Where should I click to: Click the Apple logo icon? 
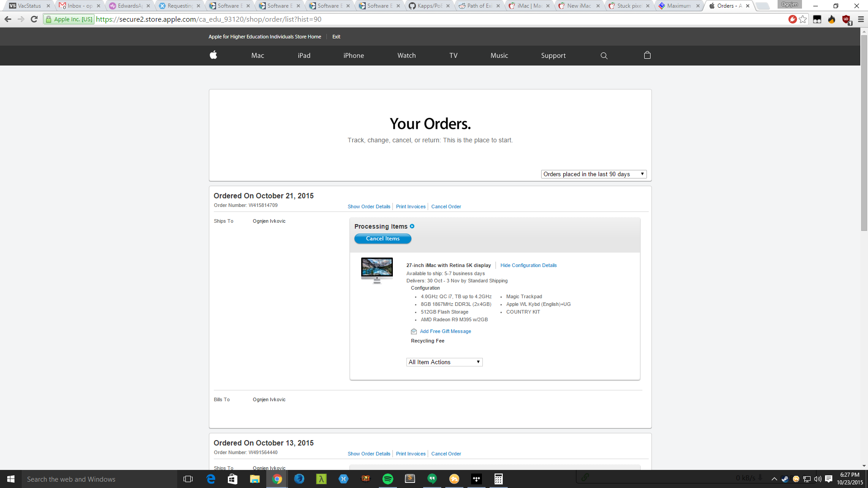tap(213, 55)
